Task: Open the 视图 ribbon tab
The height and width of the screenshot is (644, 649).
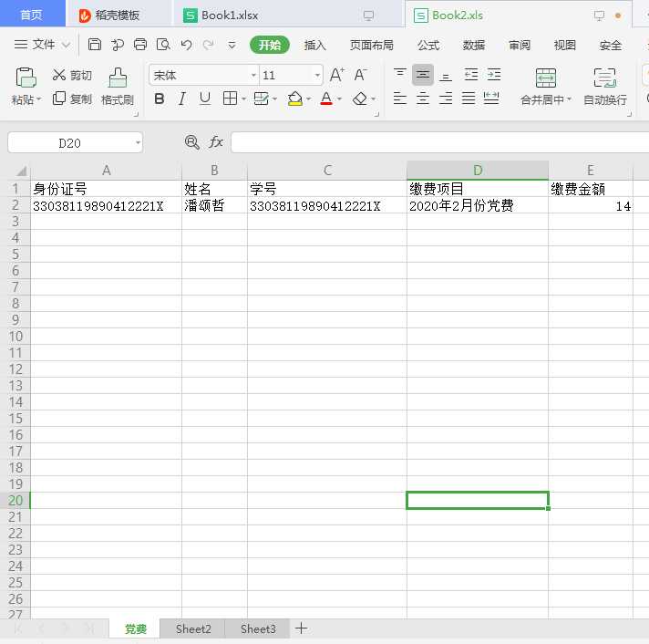Action: (x=564, y=45)
